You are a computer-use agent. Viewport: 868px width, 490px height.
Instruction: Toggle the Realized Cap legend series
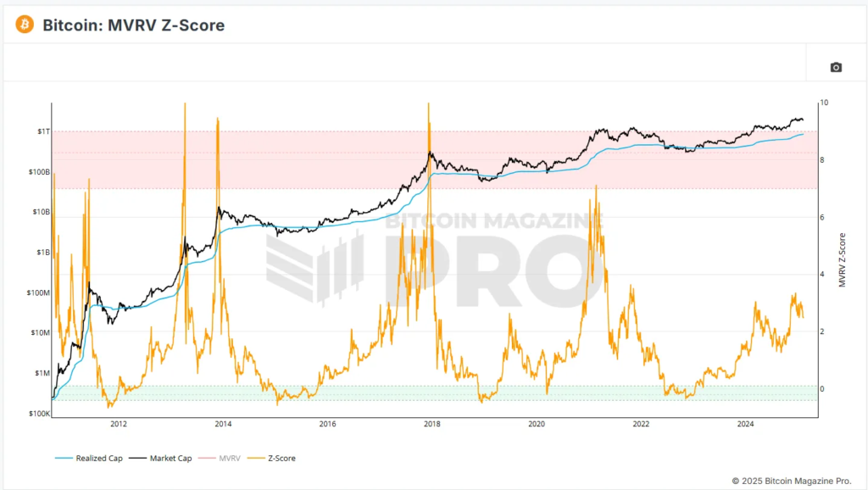pos(88,459)
